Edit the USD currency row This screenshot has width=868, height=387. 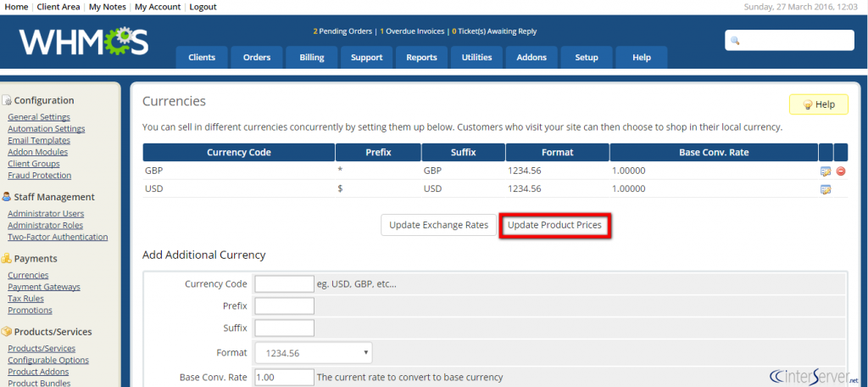click(x=826, y=189)
